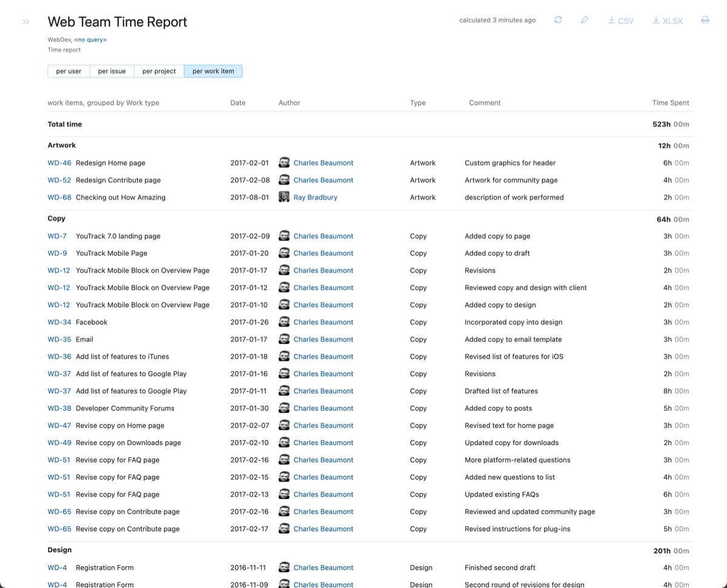Viewport: 727px width, 588px height.
Task: Switch report view to per project
Action: [159, 71]
